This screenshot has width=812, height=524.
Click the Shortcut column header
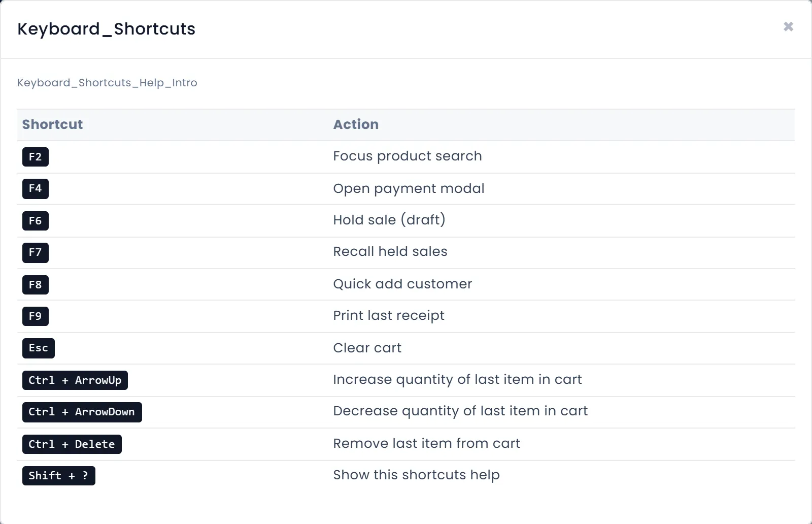click(x=52, y=124)
